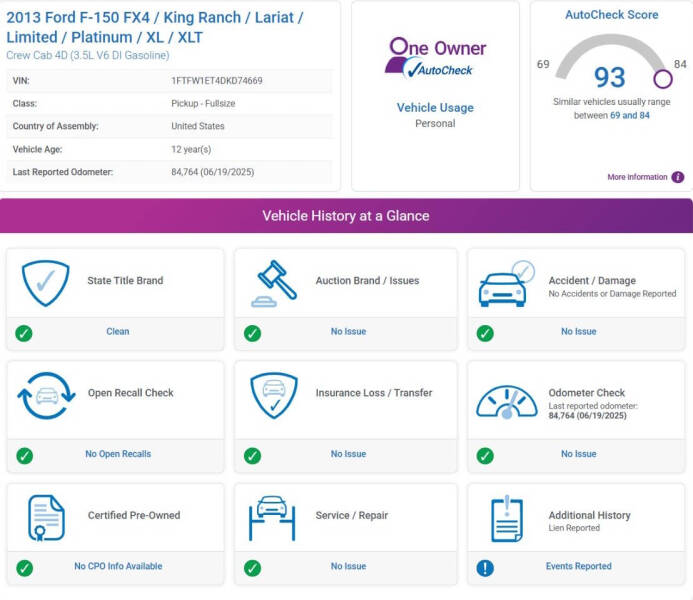Click the Vehicle History at a Glance banner
This screenshot has height=600, width=693.
pos(346,216)
